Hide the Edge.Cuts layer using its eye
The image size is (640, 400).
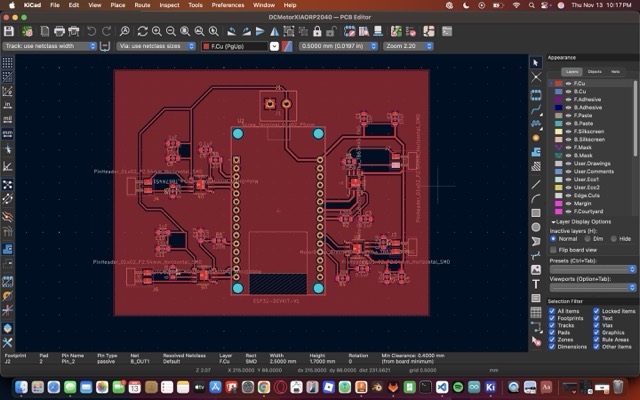click(x=568, y=196)
